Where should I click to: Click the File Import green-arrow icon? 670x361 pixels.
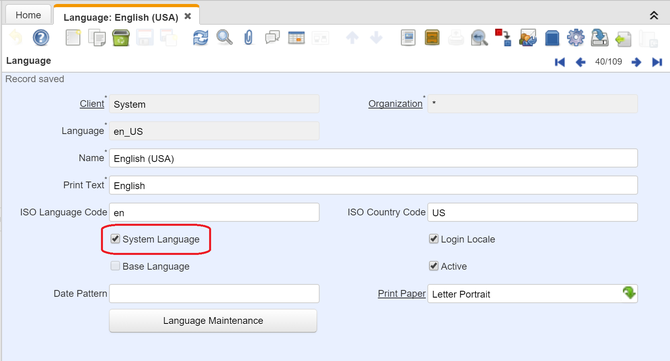click(623, 38)
